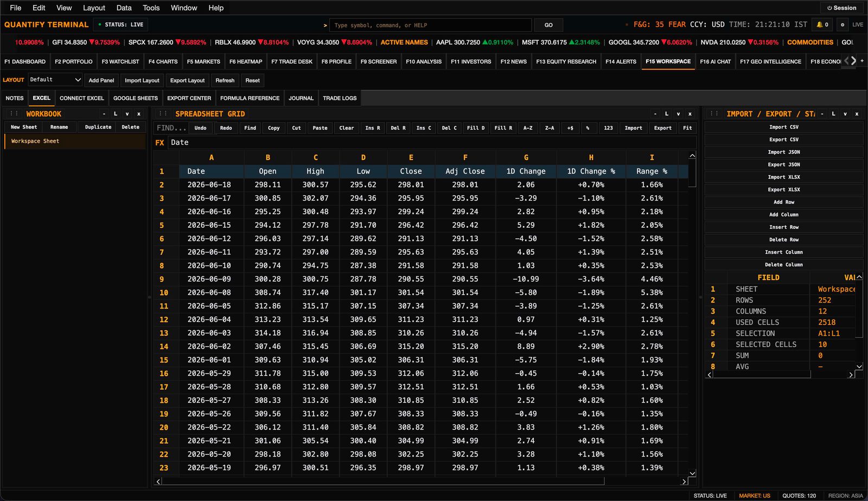Delete a column with Del C button
The width and height of the screenshot is (868, 501).
[449, 128]
